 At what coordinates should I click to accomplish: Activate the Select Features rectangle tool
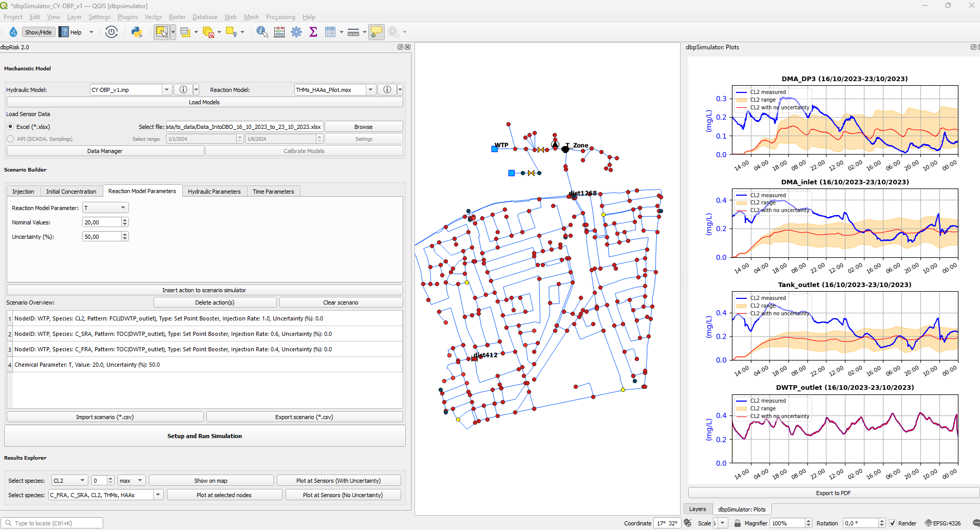pyautogui.click(x=162, y=32)
